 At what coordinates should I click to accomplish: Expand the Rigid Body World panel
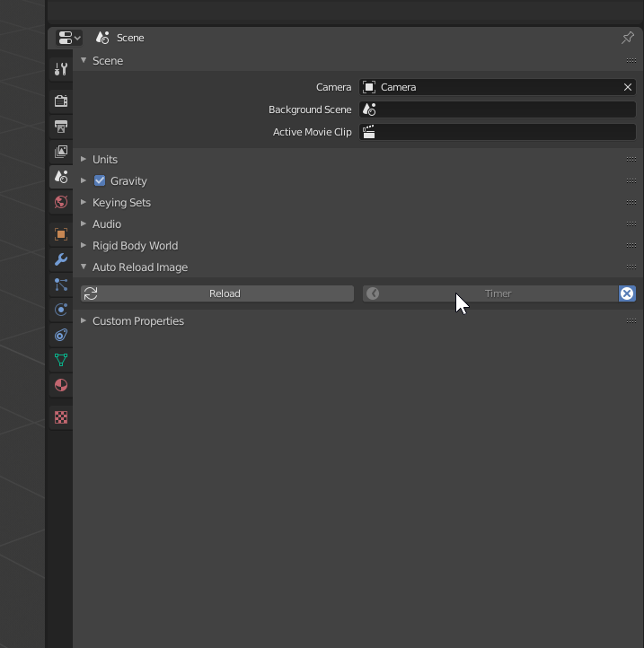click(135, 245)
